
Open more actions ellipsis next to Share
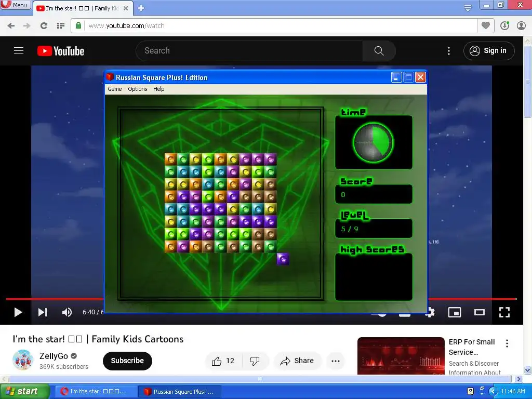[x=336, y=361]
